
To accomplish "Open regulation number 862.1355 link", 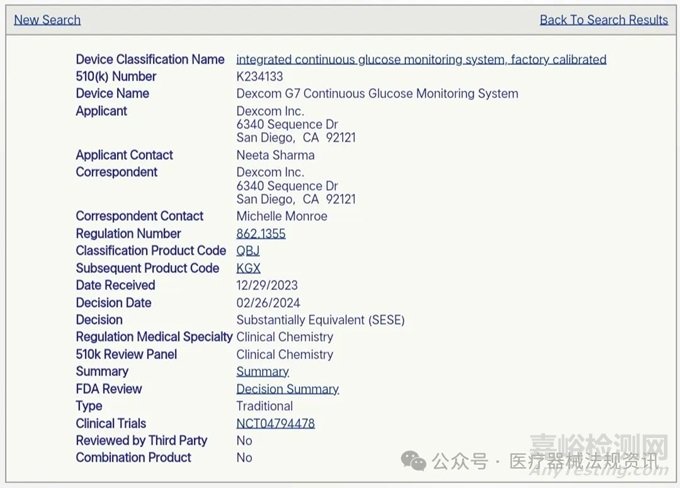I will pyautogui.click(x=260, y=234).
